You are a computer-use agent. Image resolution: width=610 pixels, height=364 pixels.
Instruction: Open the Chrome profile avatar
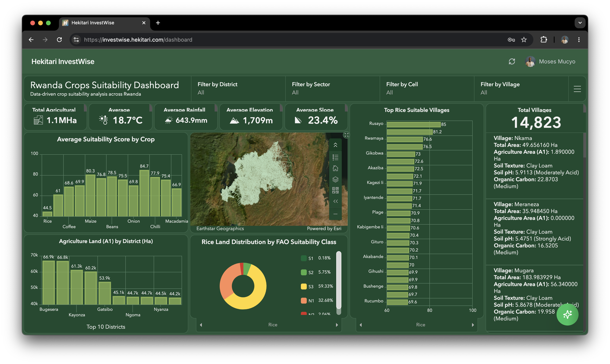pos(564,40)
